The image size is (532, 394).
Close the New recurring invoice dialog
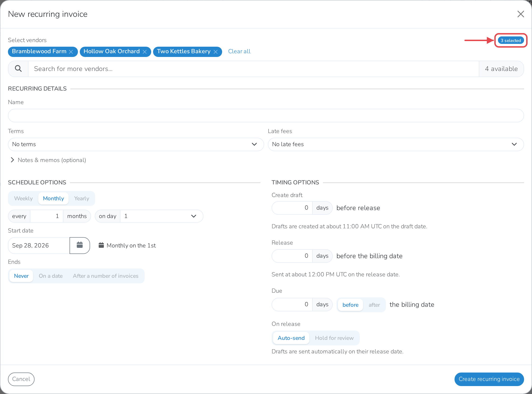click(521, 14)
